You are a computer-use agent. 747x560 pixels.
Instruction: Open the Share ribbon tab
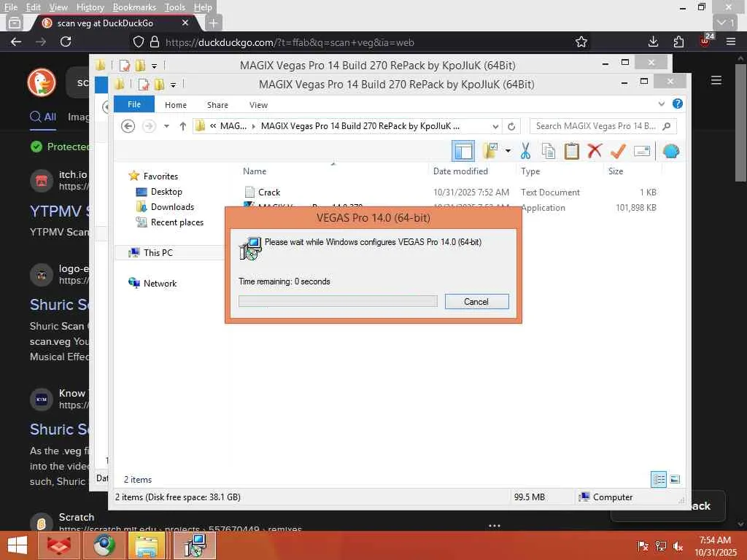click(217, 105)
